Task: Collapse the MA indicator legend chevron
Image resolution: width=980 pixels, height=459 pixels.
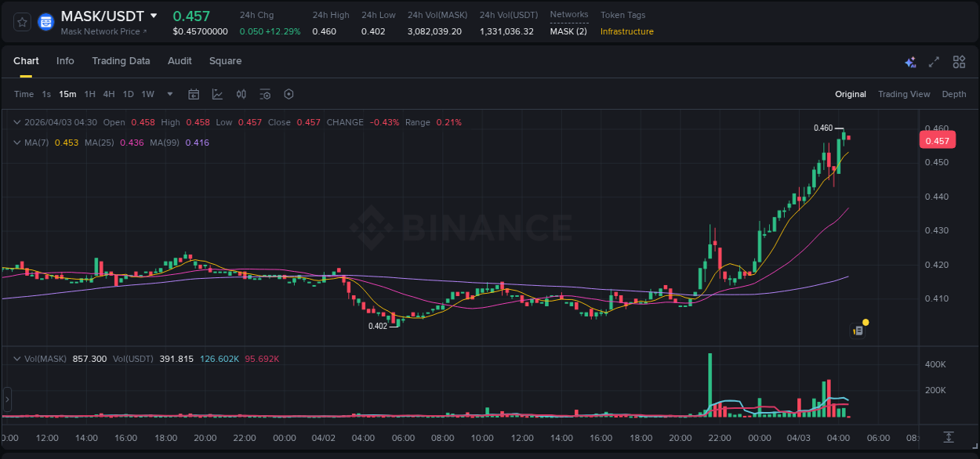Action: tap(17, 143)
